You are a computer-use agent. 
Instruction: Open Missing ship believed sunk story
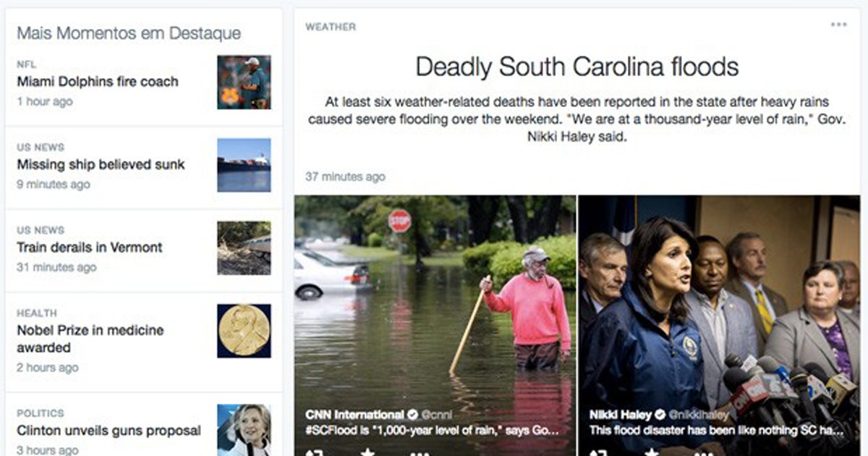pyautogui.click(x=101, y=164)
